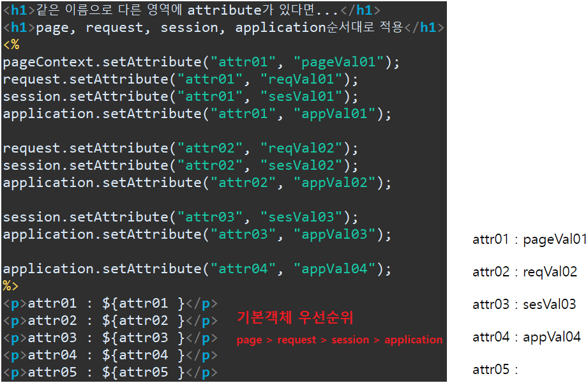This screenshot has width=588, height=383.
Task: Click the application.setAttribute attr03 appVal03 line
Action: [x=197, y=235]
